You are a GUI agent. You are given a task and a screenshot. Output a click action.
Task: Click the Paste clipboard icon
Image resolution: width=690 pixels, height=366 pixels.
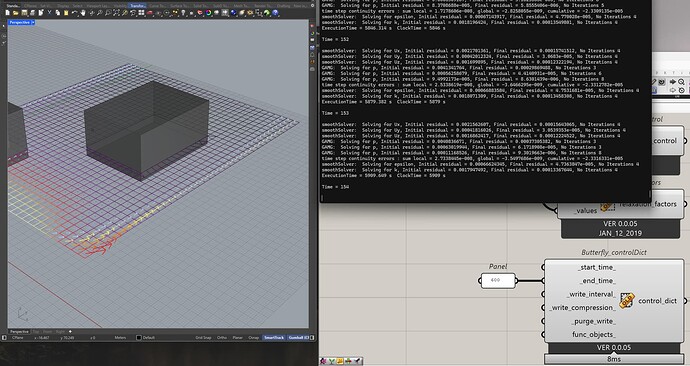(x=66, y=13)
